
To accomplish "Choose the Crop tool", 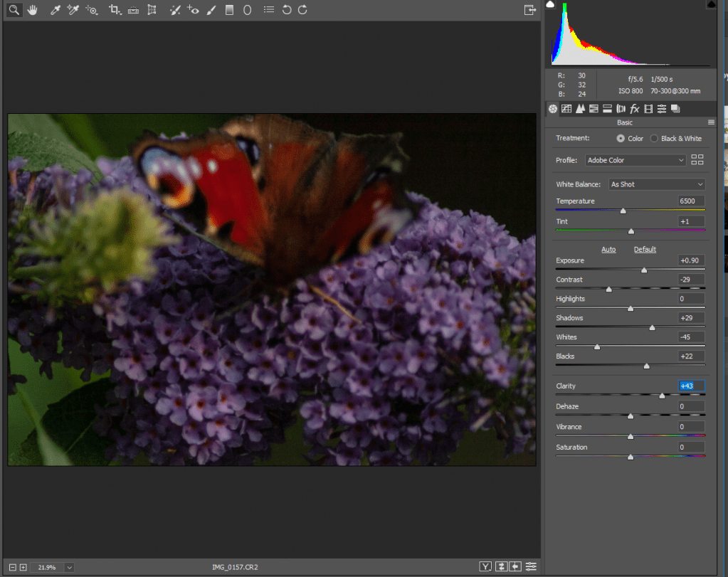I will 115,10.
